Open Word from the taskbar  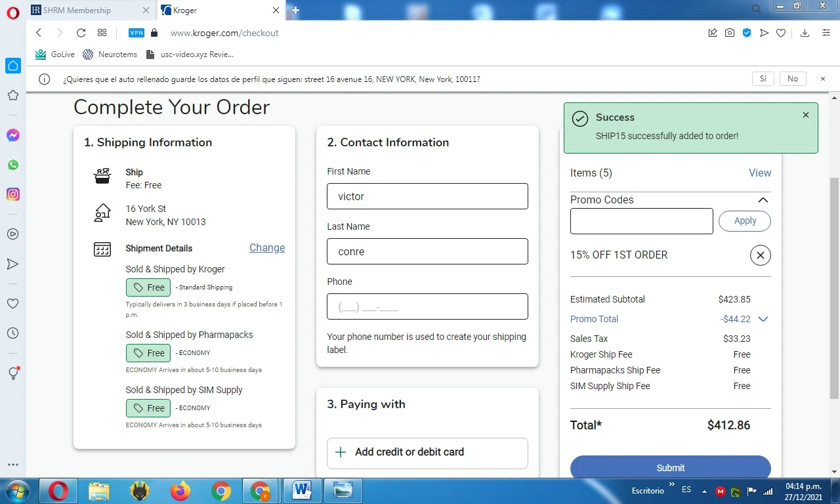[x=302, y=491]
